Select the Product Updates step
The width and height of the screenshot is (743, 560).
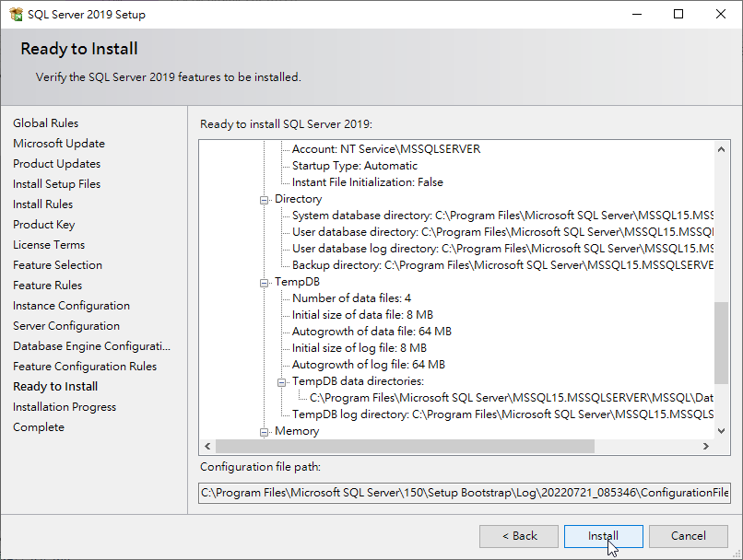coord(56,164)
